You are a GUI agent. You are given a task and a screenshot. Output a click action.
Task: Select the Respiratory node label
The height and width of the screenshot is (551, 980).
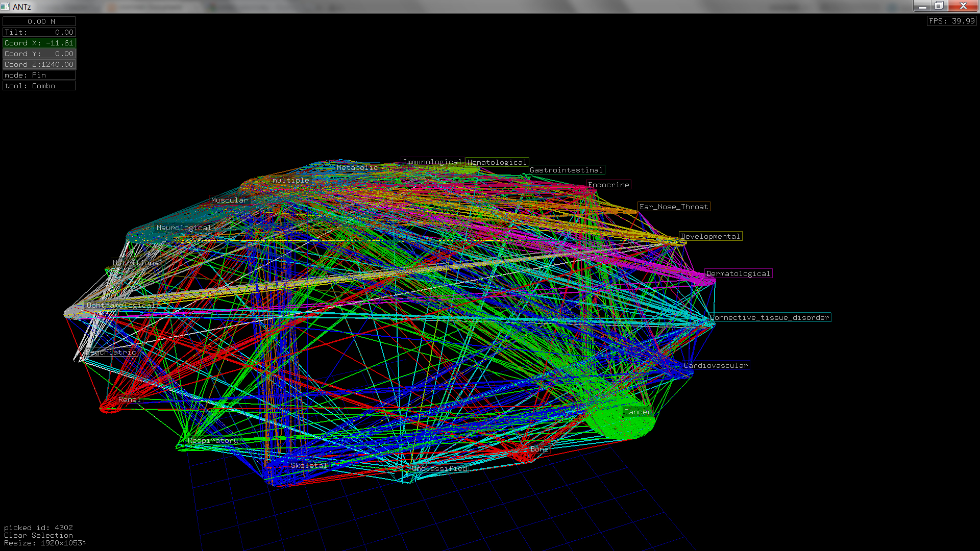[x=212, y=440]
